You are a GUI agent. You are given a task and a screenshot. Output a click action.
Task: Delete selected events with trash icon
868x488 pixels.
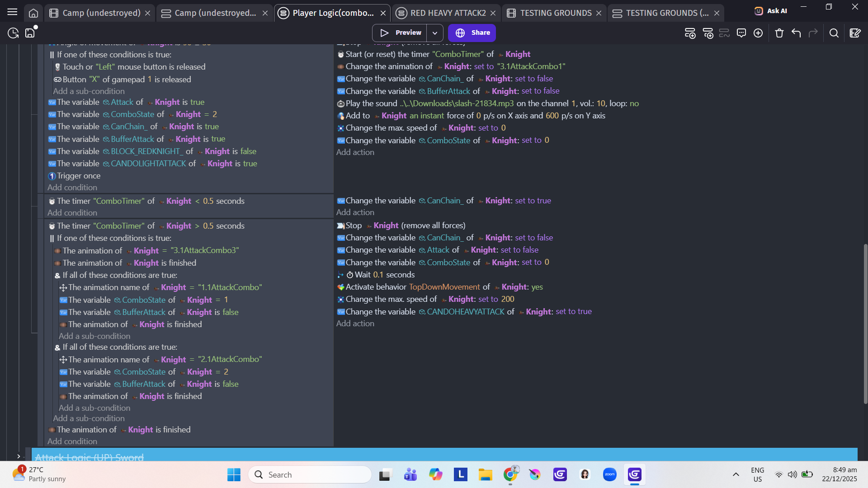(x=779, y=33)
